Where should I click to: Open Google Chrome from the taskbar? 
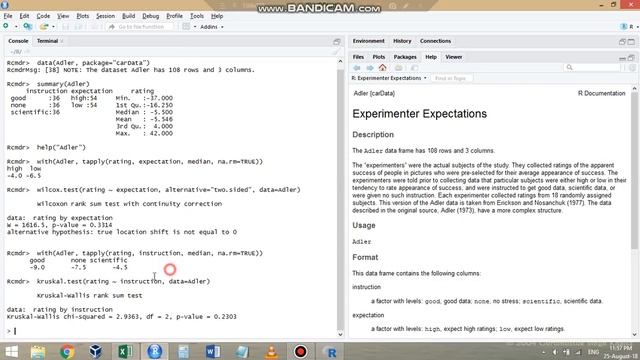click(x=67, y=351)
